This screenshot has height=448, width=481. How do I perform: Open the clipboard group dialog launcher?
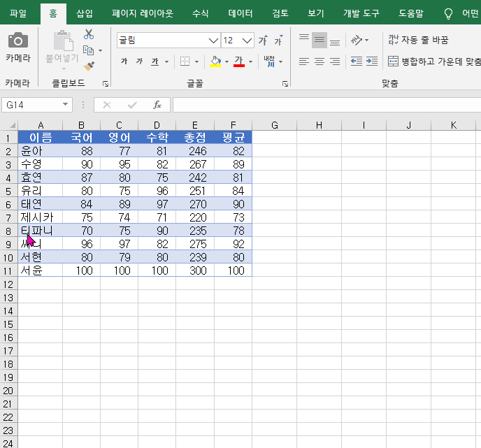(106, 84)
